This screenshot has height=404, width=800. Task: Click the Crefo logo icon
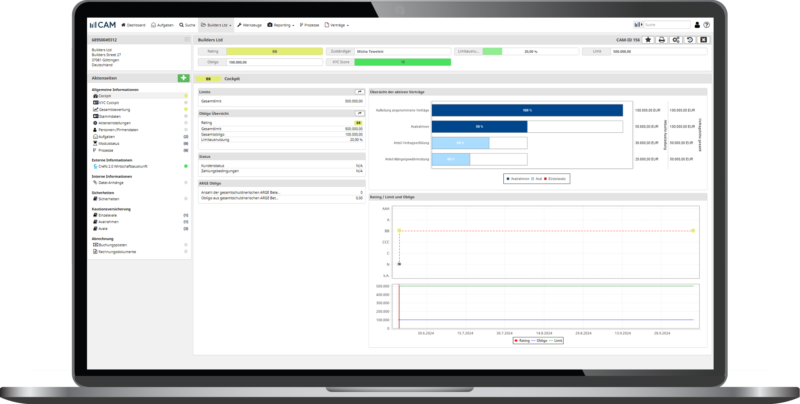click(x=95, y=166)
